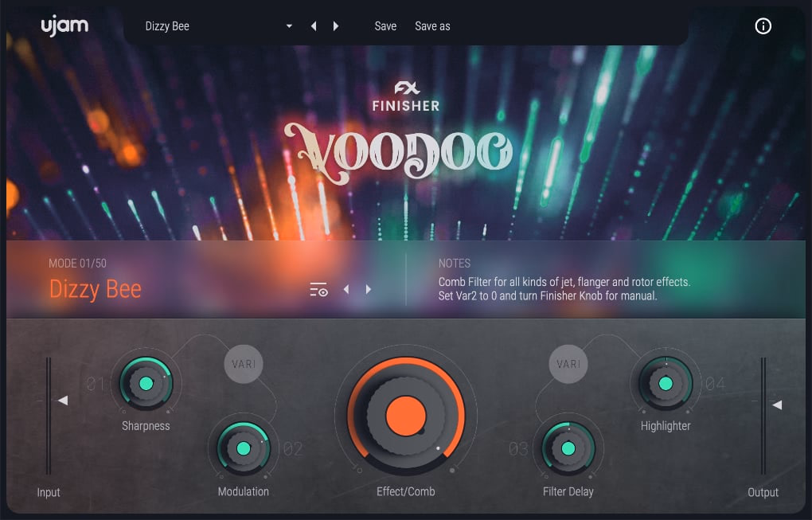Viewport: 812px width, 520px height.
Task: Click the Output level slider handle
Action: pyautogui.click(x=777, y=405)
